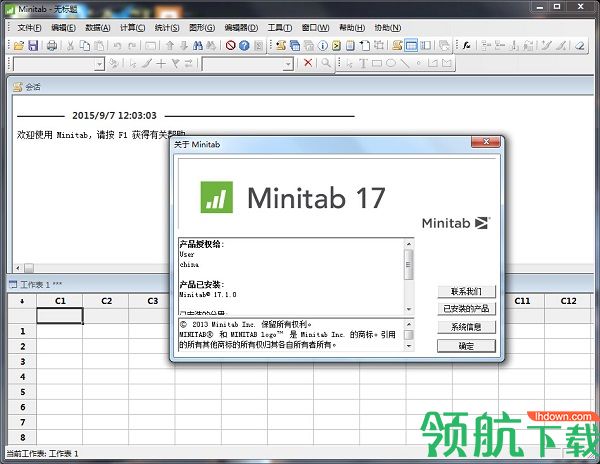Viewport: 600px width, 464px height.
Task: Click the down arrow Next Command icon
Action: (x=184, y=46)
